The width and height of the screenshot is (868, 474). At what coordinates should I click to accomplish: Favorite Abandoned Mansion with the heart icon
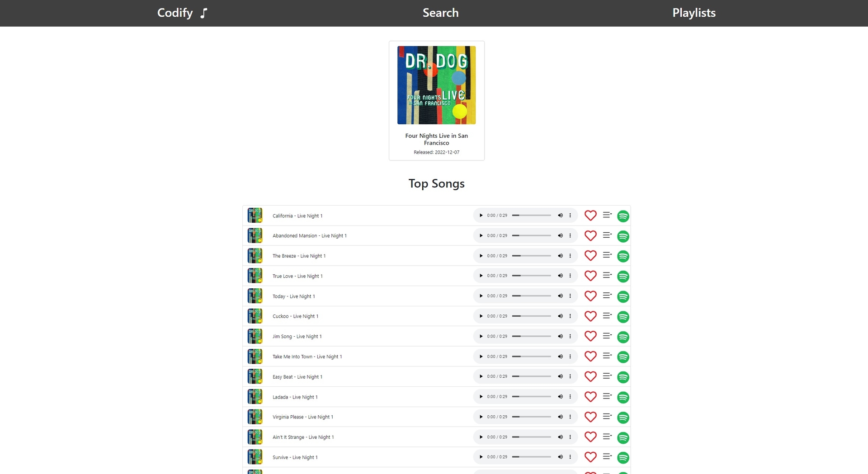point(590,235)
